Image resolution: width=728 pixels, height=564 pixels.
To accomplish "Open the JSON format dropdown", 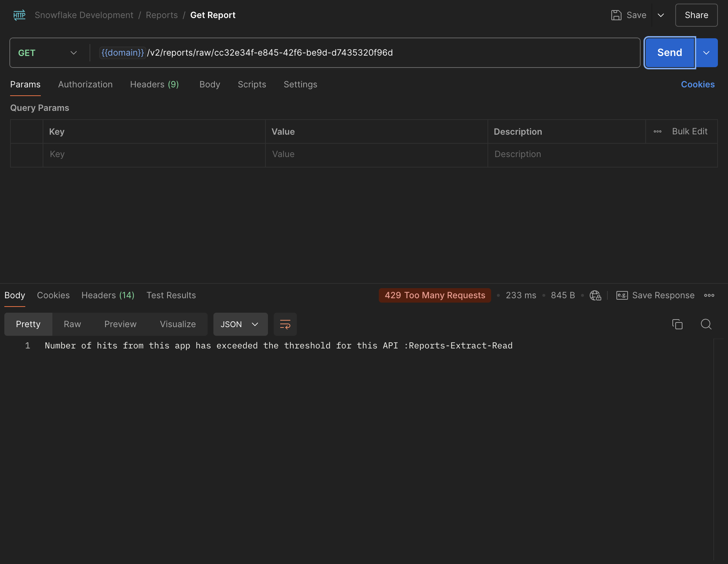I will pyautogui.click(x=240, y=324).
